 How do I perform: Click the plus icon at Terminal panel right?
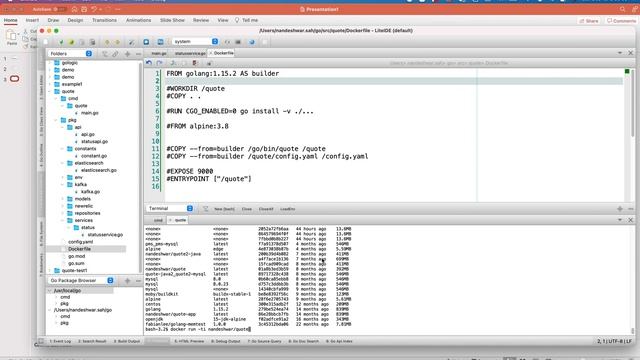click(620, 209)
